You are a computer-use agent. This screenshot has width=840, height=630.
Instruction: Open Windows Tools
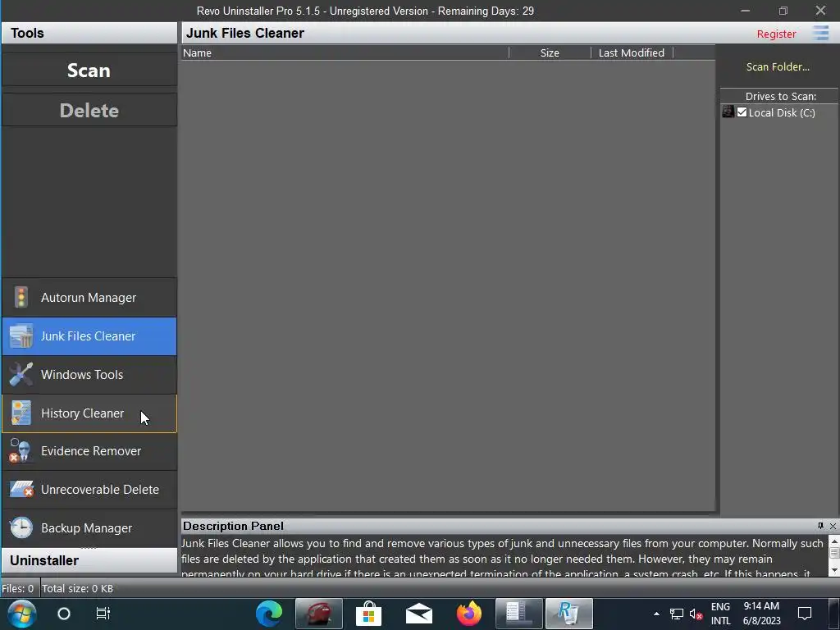point(89,374)
